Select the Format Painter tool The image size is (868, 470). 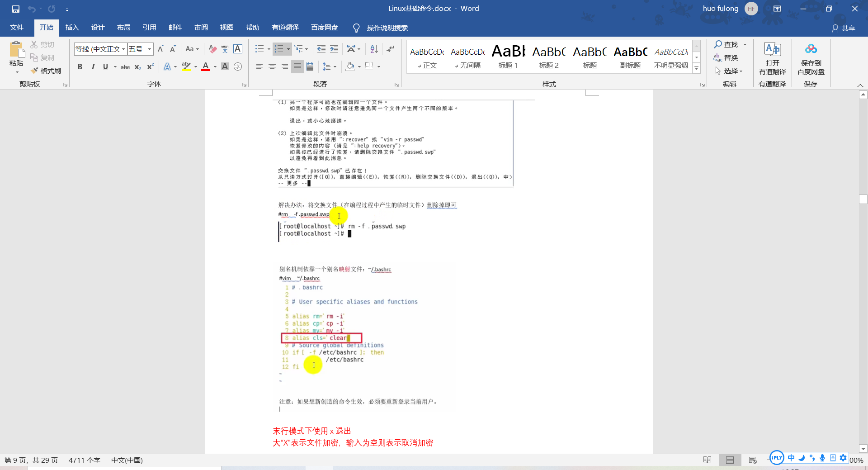coord(46,71)
